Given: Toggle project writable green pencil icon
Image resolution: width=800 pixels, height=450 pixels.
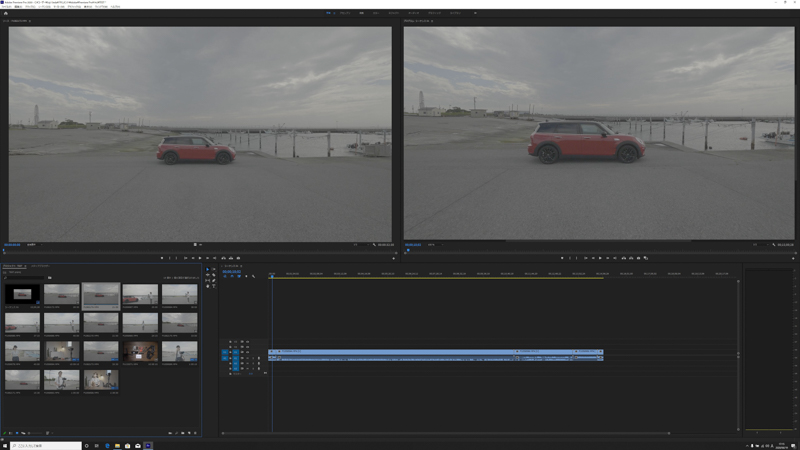Looking at the screenshot, I should [x=5, y=433].
